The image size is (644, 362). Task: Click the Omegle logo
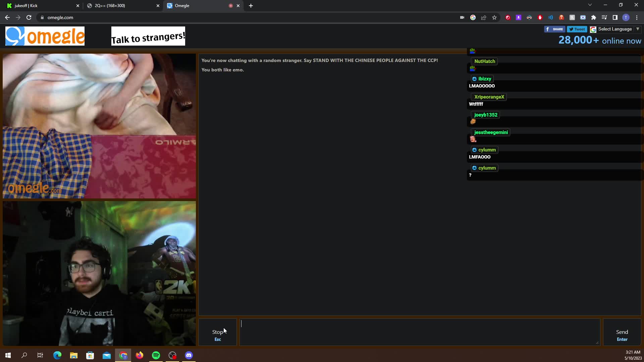click(x=45, y=36)
